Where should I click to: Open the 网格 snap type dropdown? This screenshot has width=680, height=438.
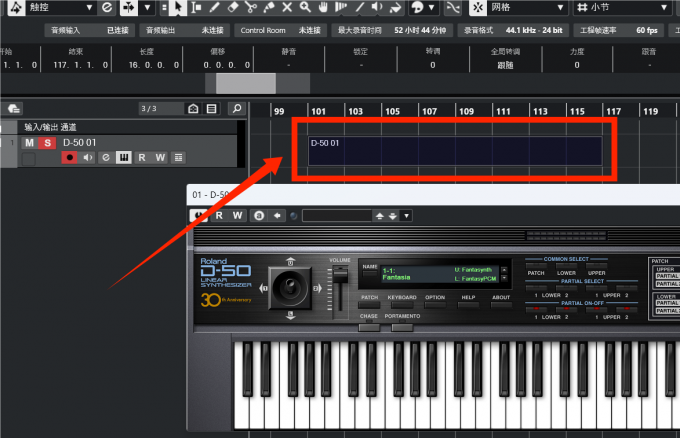(527, 7)
